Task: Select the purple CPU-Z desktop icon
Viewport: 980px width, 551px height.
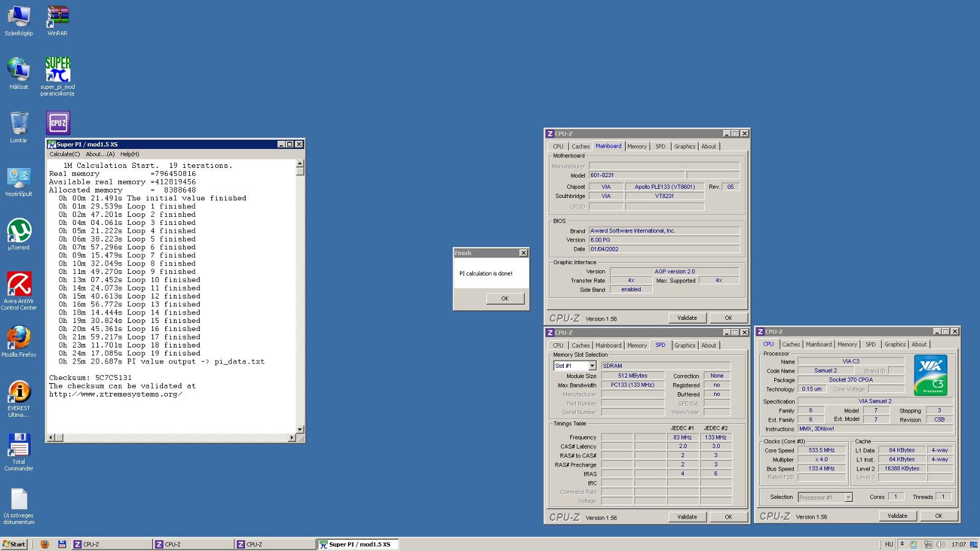Action: pos(58,123)
